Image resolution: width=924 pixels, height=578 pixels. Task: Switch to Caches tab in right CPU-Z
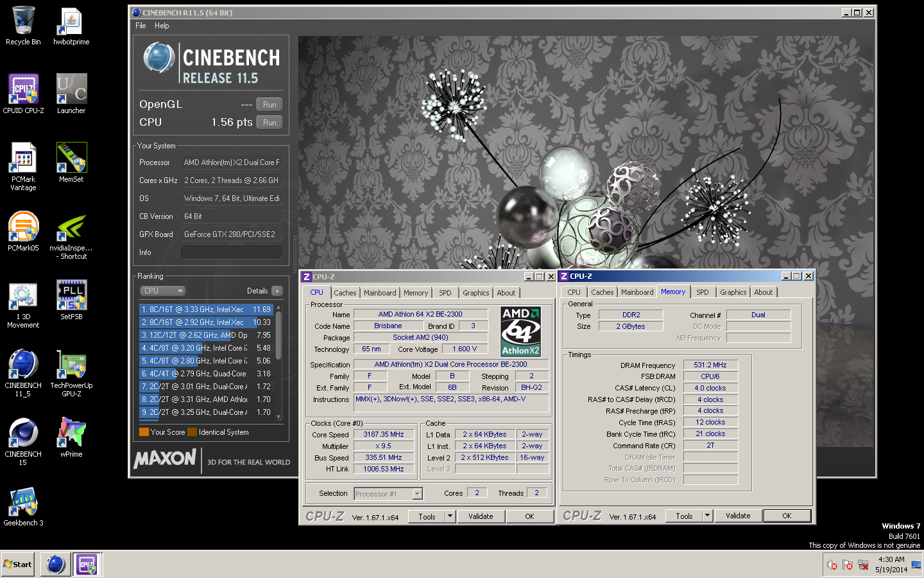click(603, 292)
